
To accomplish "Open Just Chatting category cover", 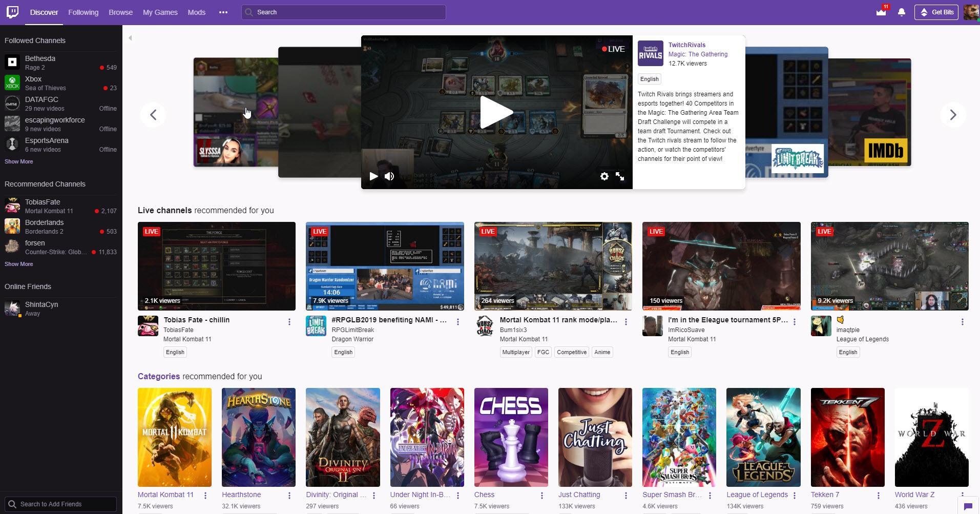I will (595, 437).
